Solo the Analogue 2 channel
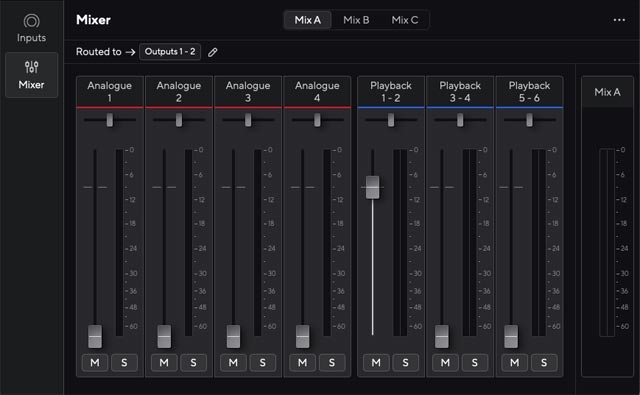 (193, 362)
